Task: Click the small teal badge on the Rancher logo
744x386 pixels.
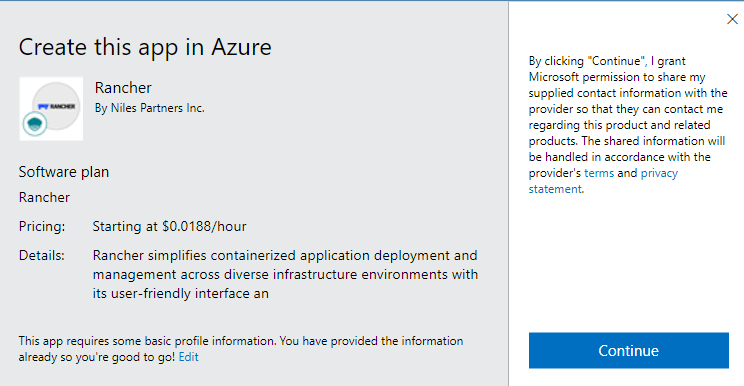Action: tap(35, 124)
